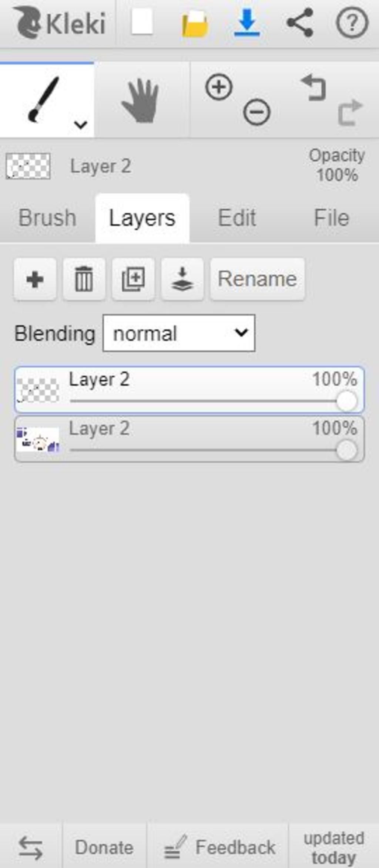Open the Blending mode dropdown
This screenshot has width=379, height=868.
click(179, 333)
